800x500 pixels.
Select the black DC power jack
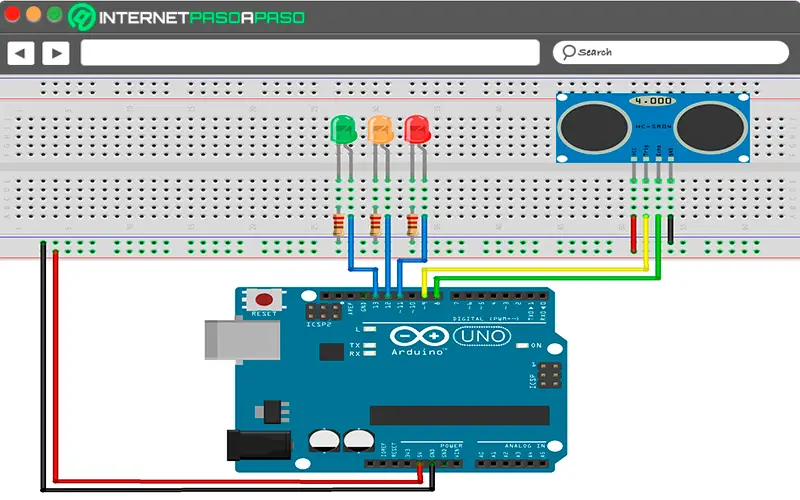(x=259, y=445)
